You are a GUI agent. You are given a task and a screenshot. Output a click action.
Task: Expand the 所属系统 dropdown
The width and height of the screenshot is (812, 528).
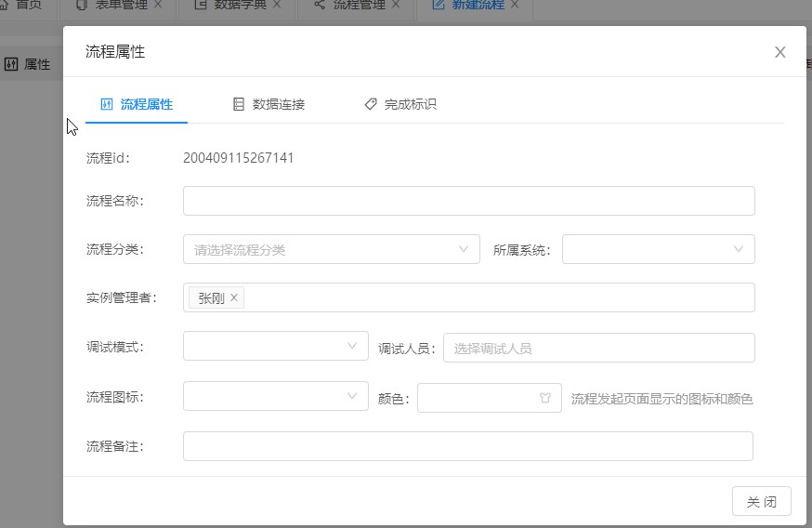point(658,249)
